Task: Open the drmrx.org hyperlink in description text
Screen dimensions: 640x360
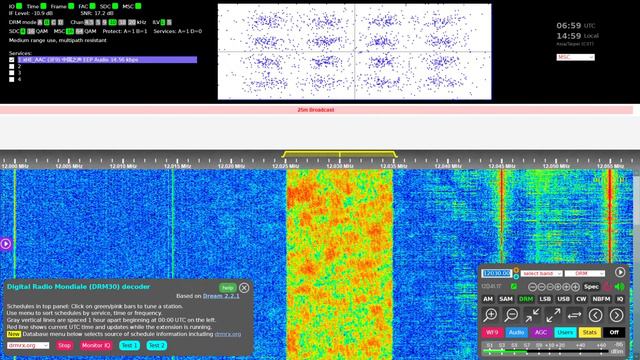Action: coord(228,334)
